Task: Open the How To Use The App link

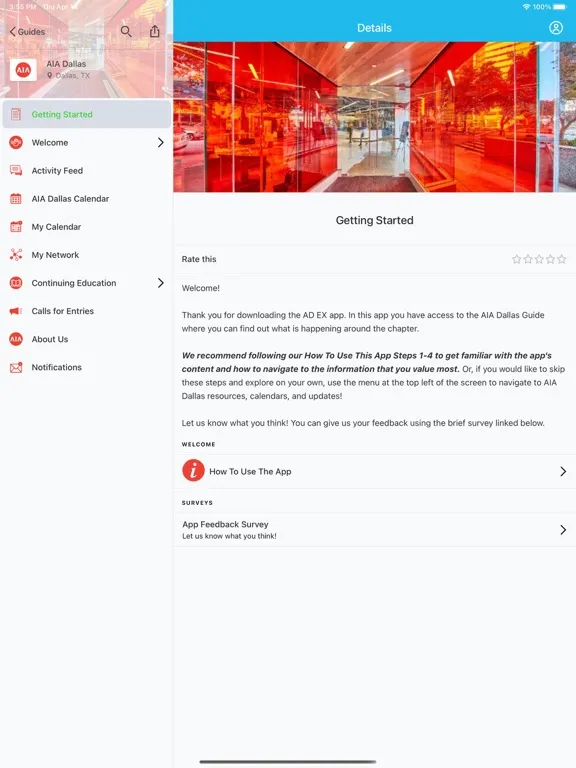Action: click(x=375, y=471)
